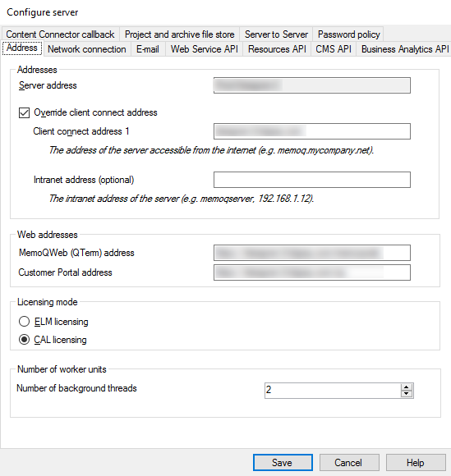The image size is (451, 476).
Task: Open the E-mail tab
Action: pos(148,49)
